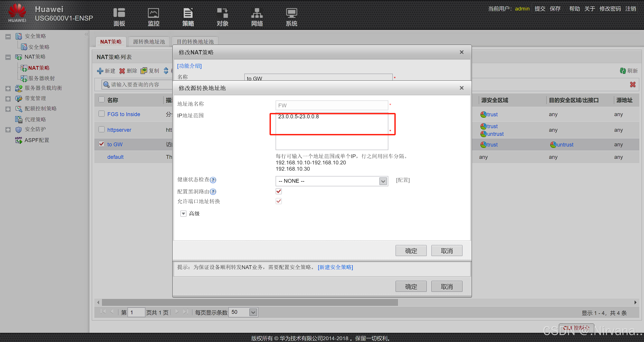This screenshot has height=342, width=644.
Task: Click the Huawei logo
Action: point(17,13)
